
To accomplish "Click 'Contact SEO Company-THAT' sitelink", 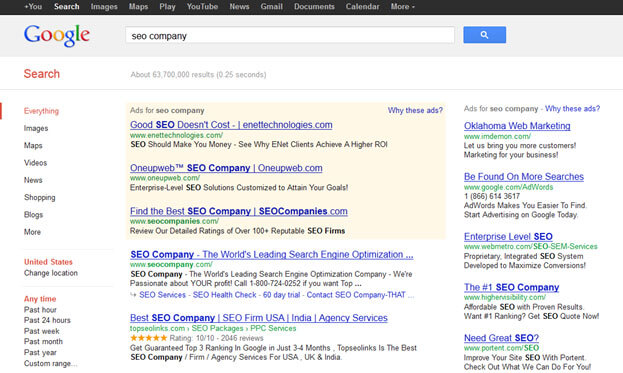I will pos(356,295).
